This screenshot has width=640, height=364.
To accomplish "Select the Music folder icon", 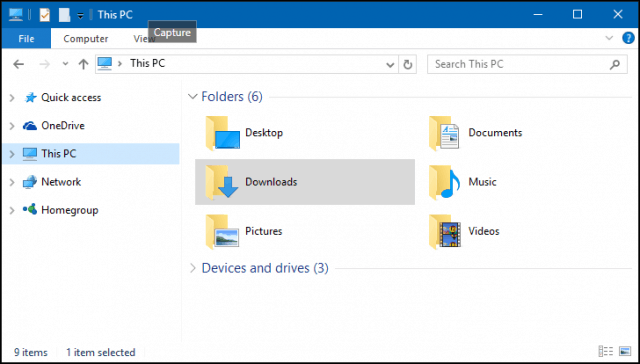I will [x=444, y=182].
